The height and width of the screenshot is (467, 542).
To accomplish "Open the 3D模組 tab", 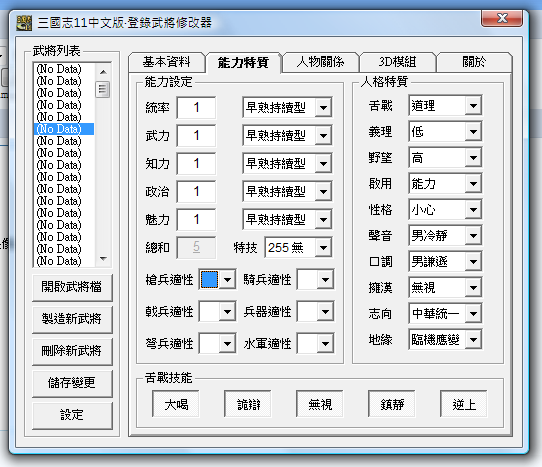I will 398,62.
